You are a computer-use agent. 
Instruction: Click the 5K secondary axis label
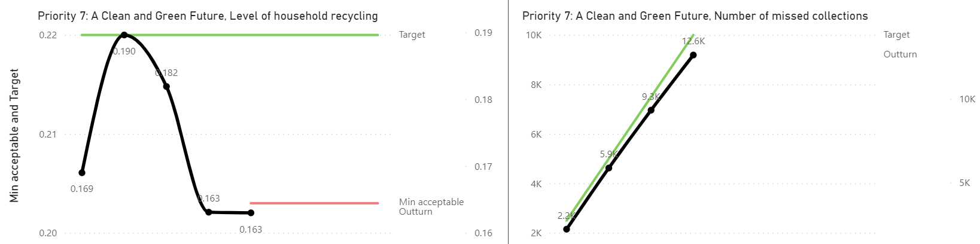964,183
